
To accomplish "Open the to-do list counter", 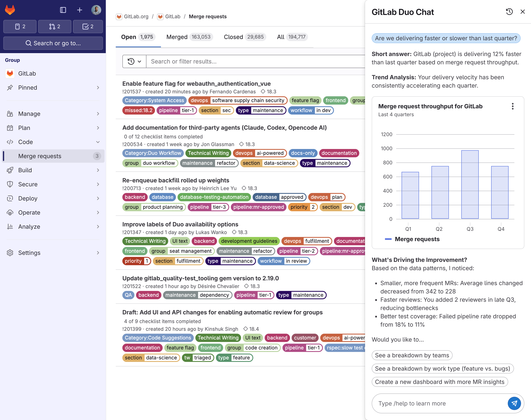I will point(88,27).
